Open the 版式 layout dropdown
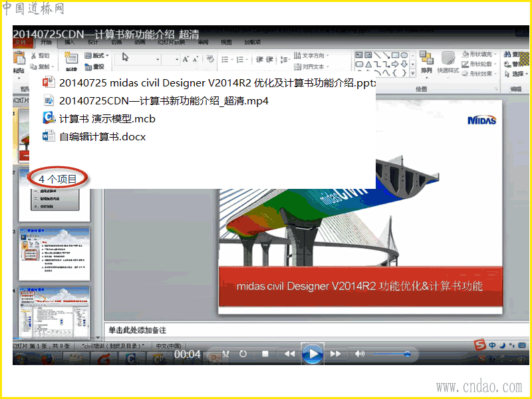 click(x=96, y=55)
